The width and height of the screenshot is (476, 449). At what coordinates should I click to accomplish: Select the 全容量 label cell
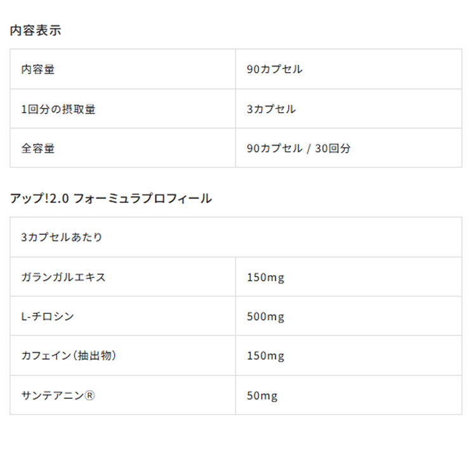tap(38, 148)
